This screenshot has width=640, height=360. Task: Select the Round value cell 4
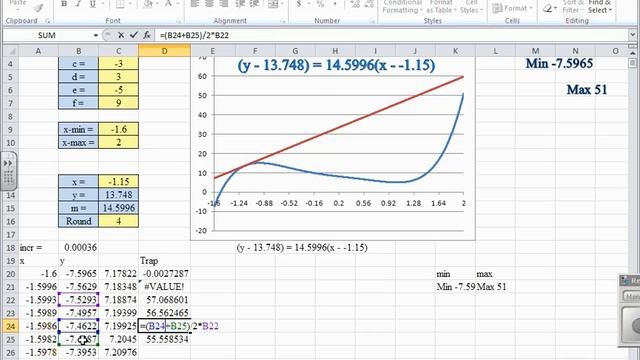[x=118, y=221]
